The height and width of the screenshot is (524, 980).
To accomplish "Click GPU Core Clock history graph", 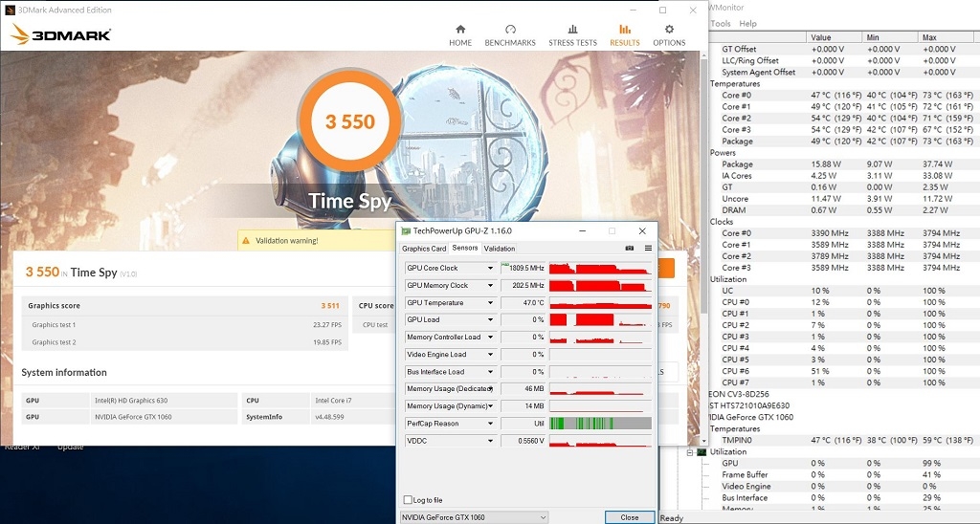I will 601,268.
